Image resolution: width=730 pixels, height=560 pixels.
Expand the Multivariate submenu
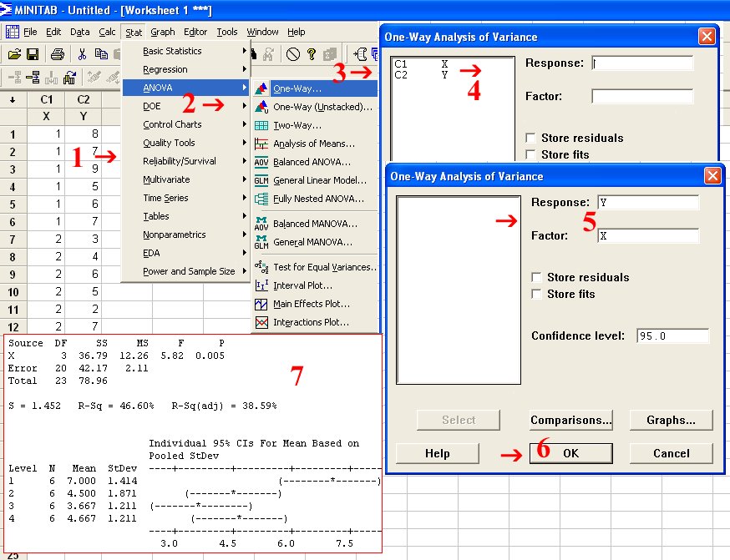point(186,179)
